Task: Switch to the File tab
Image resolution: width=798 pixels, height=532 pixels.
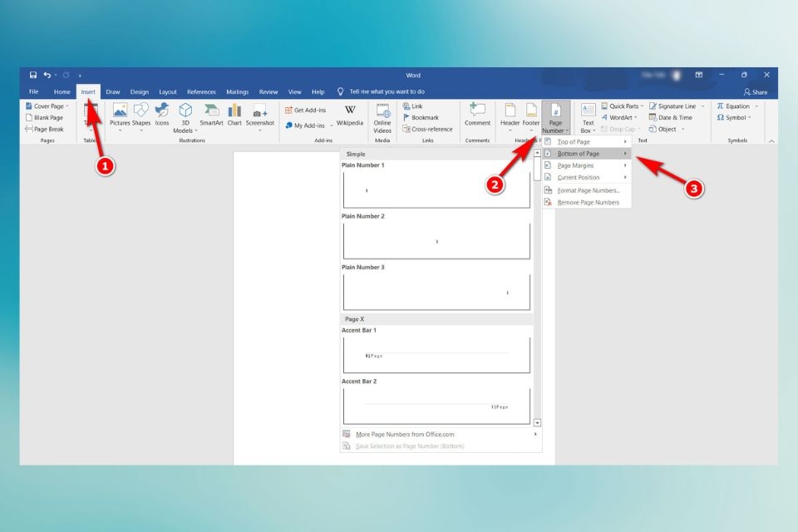Action: (x=33, y=91)
